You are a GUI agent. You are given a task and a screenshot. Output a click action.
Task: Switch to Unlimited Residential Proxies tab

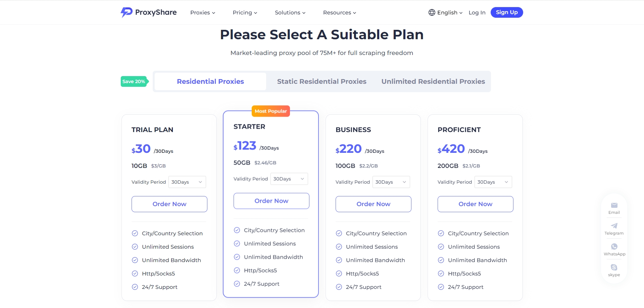tap(433, 81)
